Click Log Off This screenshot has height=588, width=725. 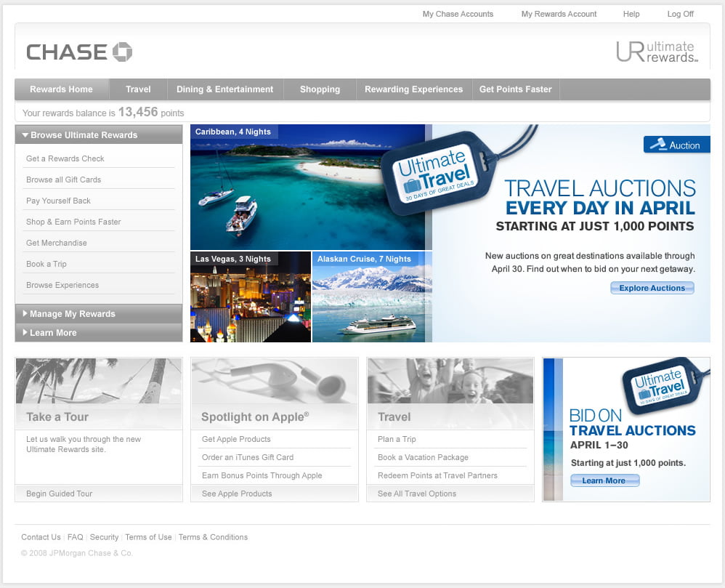(680, 14)
